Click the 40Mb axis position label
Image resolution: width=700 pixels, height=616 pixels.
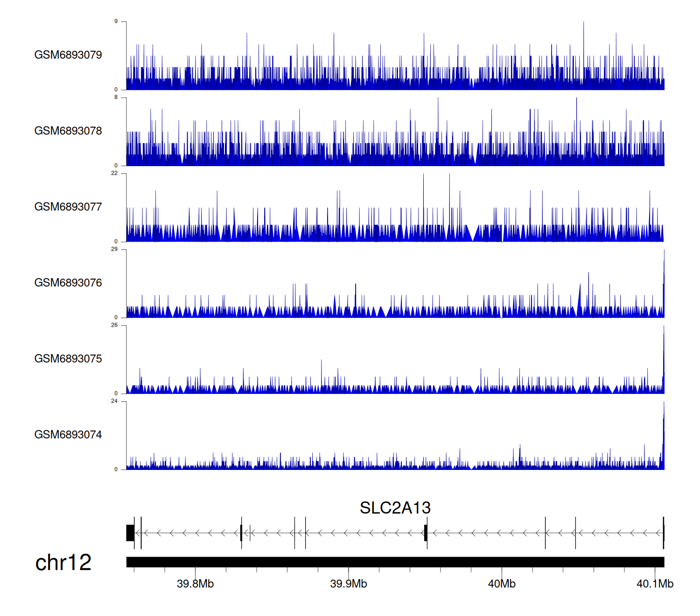502,584
